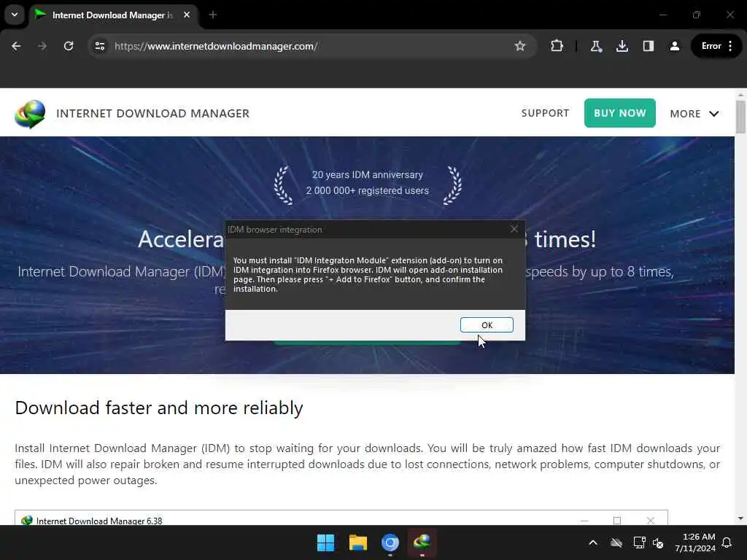Click the scrollbar down arrow
The image size is (747, 560).
point(740,518)
